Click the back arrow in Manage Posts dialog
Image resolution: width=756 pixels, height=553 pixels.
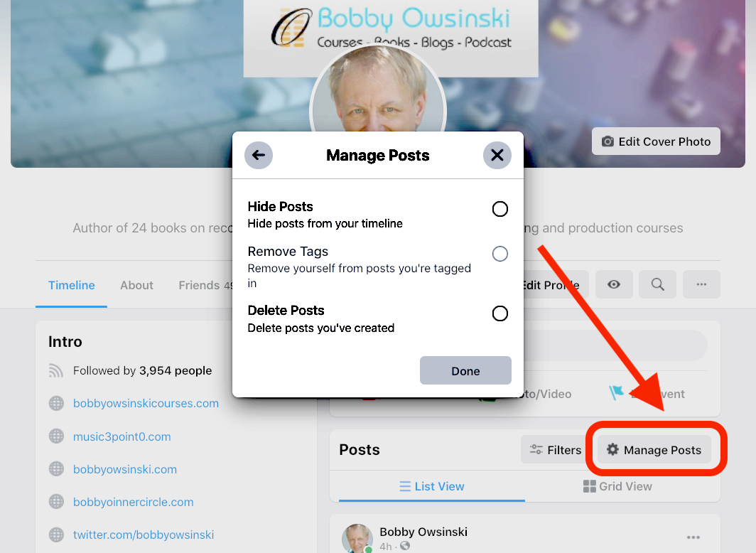259,155
